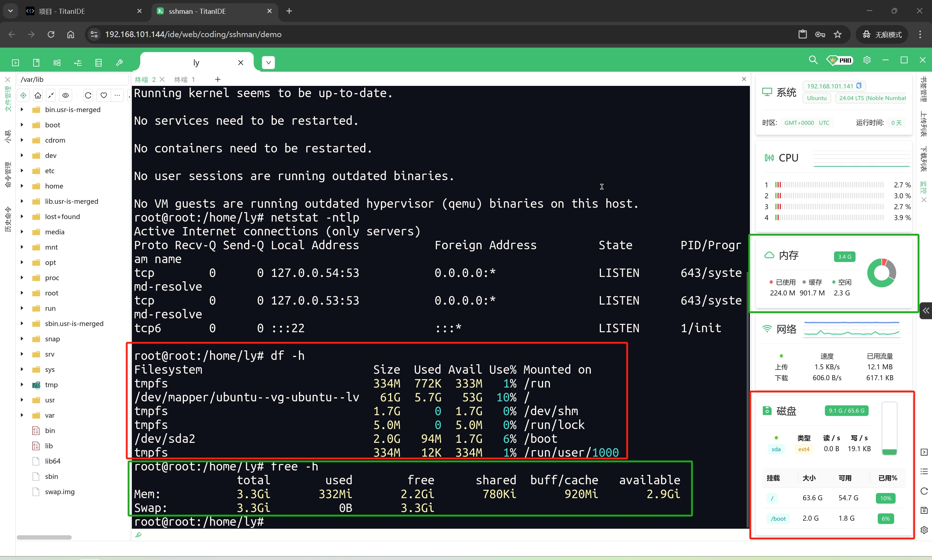Click the settings gear icon in toolbar
Screen dimensions: 932x560
[867, 60]
